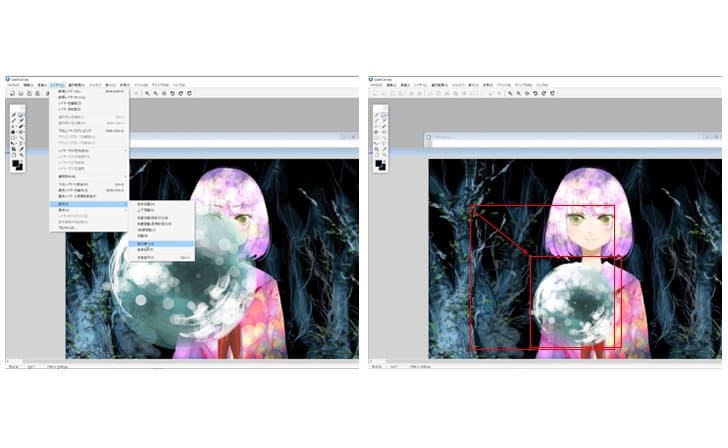This screenshot has width=728, height=448.
Task: Choose the first New Layer entry in Layer menu
Action: pyautogui.click(x=89, y=91)
